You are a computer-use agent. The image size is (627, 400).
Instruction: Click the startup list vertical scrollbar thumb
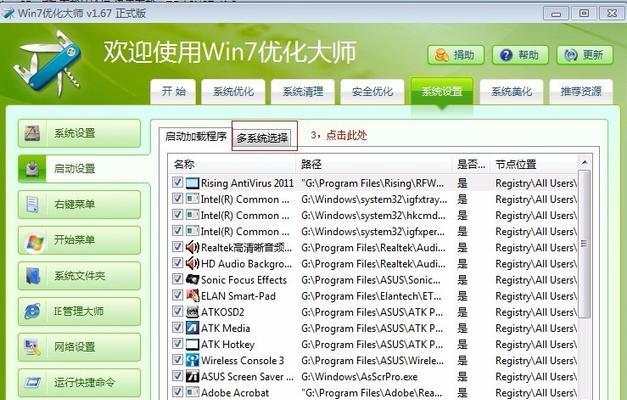(585, 244)
